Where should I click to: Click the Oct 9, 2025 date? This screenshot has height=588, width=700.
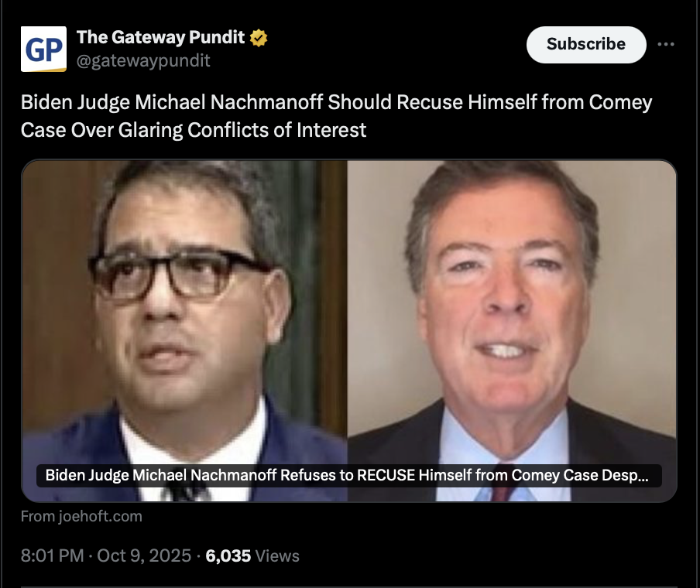(144, 556)
